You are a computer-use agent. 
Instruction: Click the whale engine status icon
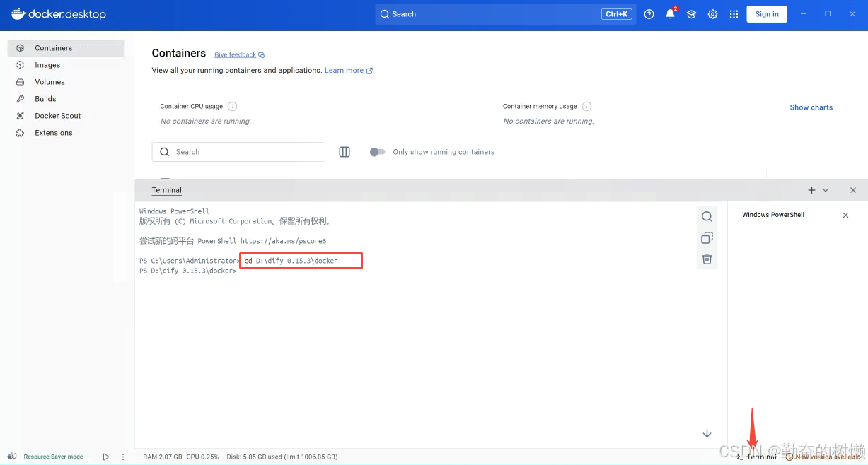(12, 457)
